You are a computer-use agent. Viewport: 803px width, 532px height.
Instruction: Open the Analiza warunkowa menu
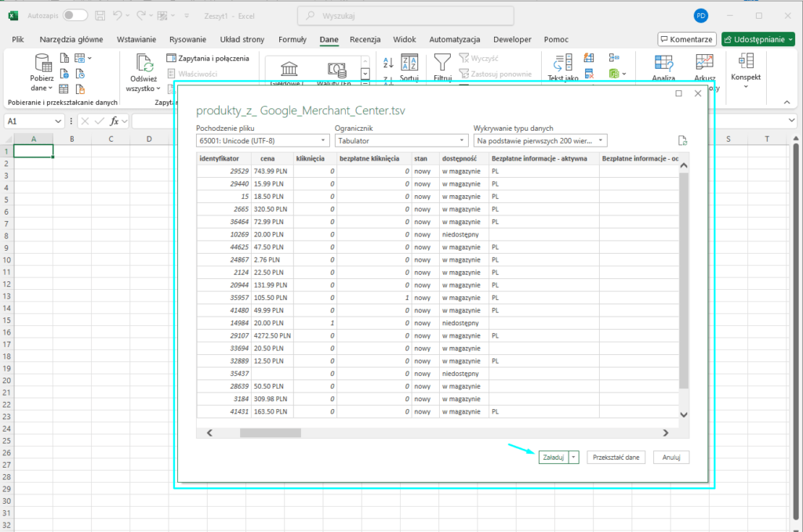tap(663, 67)
